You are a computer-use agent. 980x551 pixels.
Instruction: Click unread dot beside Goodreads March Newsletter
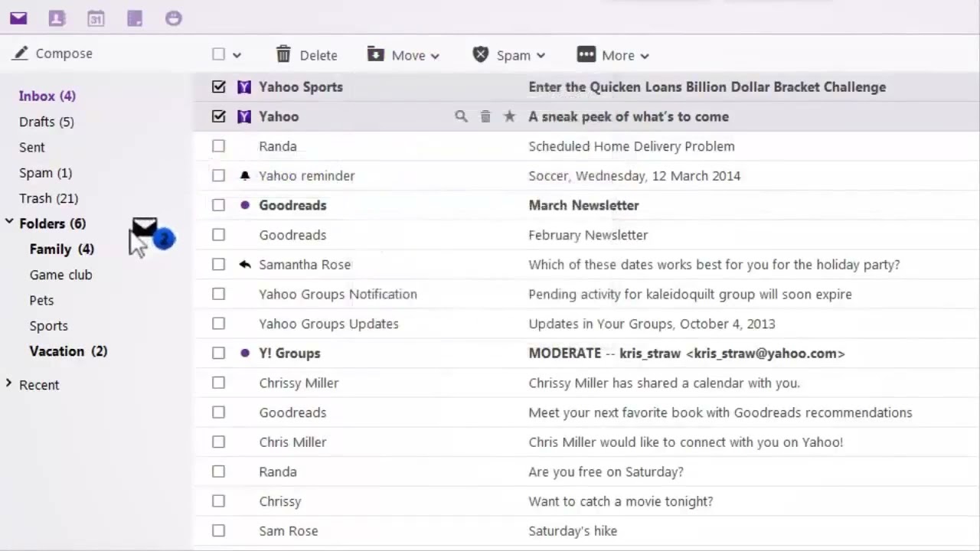click(245, 205)
